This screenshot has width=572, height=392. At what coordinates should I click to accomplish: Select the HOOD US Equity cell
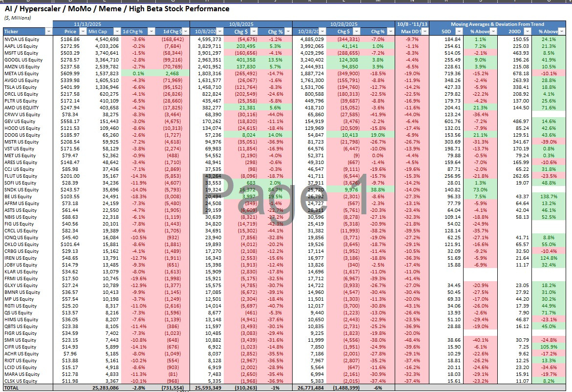(x=28, y=128)
